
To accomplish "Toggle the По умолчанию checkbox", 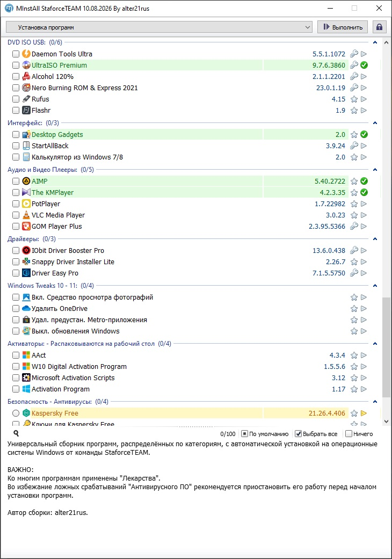I will coord(244,434).
